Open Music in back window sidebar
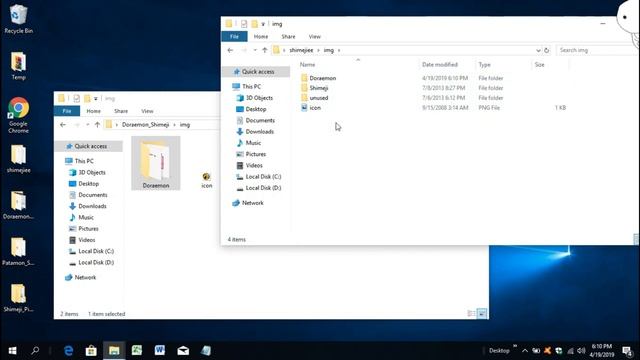The height and width of the screenshot is (360, 640). click(x=86, y=218)
